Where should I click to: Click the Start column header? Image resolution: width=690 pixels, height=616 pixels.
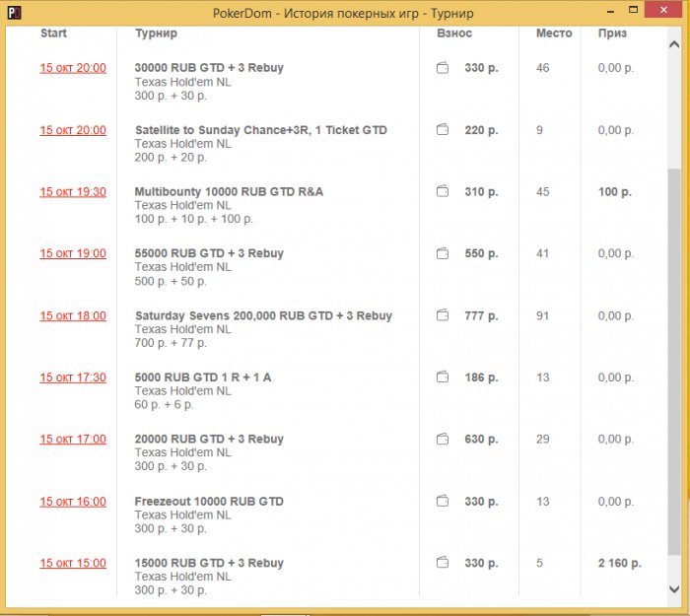(x=53, y=34)
